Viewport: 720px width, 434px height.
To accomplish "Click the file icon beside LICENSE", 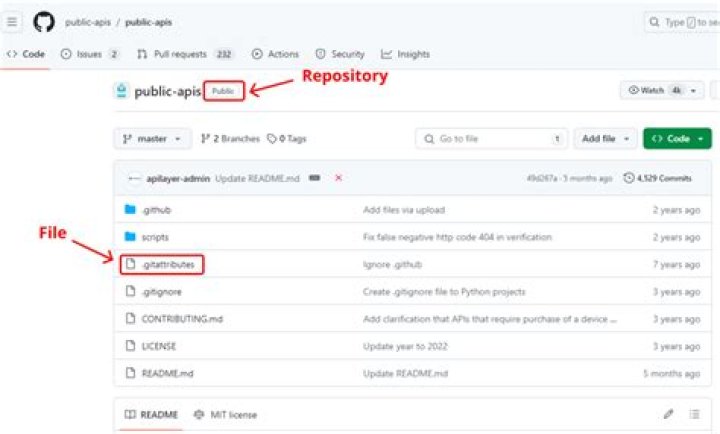I will [x=130, y=345].
